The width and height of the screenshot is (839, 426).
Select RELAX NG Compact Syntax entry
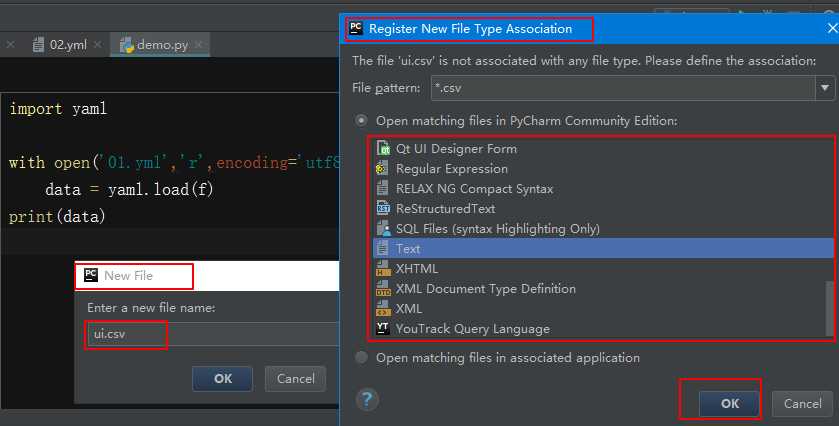[604, 188]
